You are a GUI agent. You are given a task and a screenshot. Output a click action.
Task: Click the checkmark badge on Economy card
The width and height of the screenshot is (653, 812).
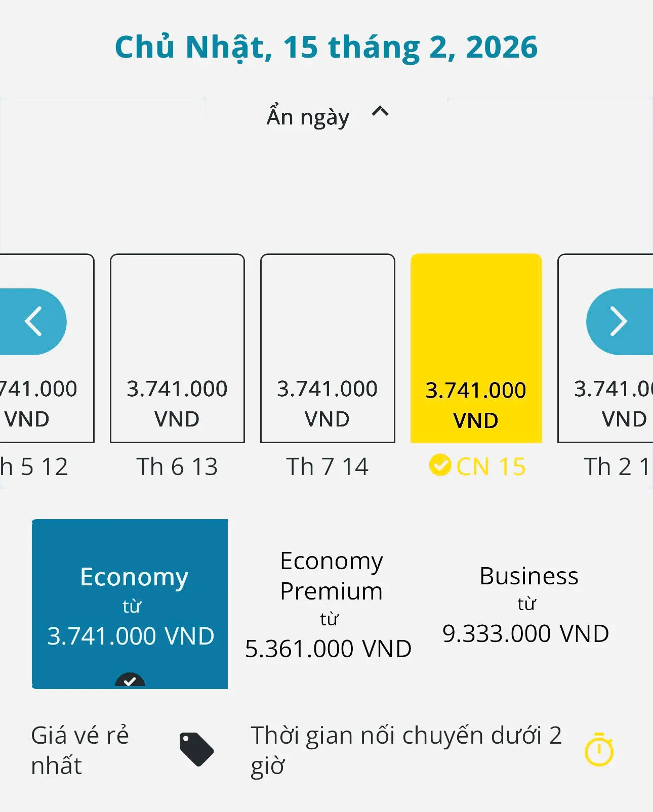pyautogui.click(x=130, y=680)
